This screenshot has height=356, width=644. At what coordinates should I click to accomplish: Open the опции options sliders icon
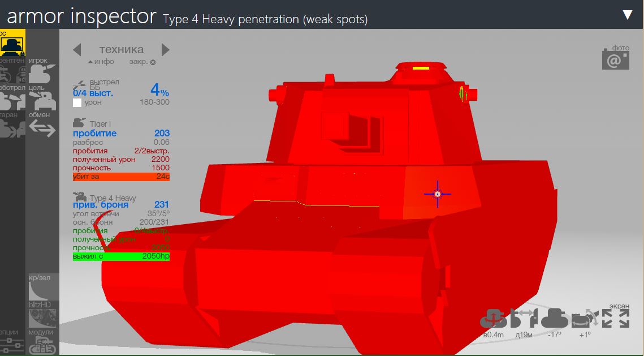[11, 345]
